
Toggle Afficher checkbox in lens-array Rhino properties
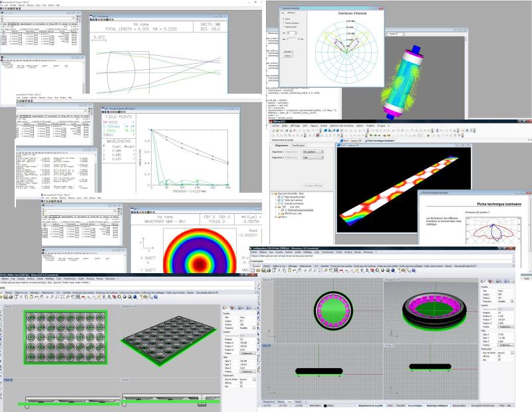point(241,383)
